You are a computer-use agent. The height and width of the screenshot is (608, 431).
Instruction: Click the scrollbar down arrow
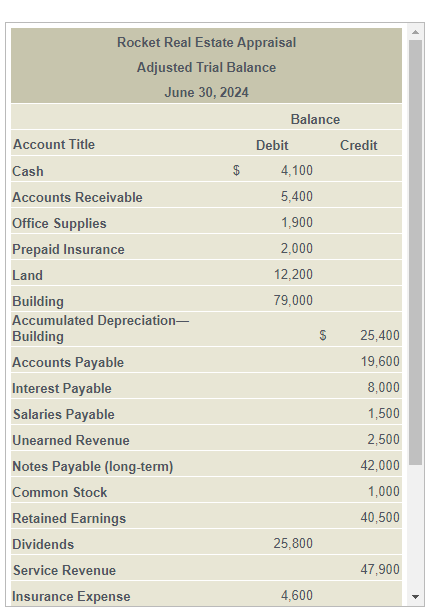pos(415,596)
